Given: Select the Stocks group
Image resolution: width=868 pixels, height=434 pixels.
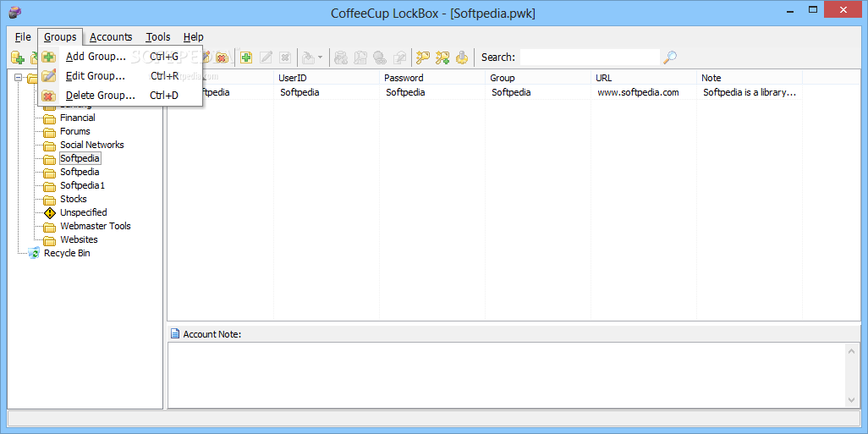Looking at the screenshot, I should click(x=73, y=199).
